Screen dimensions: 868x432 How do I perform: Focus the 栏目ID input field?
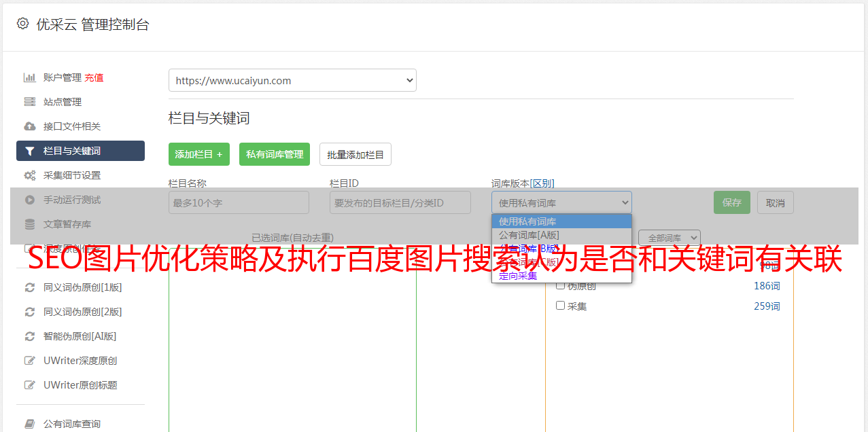[x=400, y=202]
